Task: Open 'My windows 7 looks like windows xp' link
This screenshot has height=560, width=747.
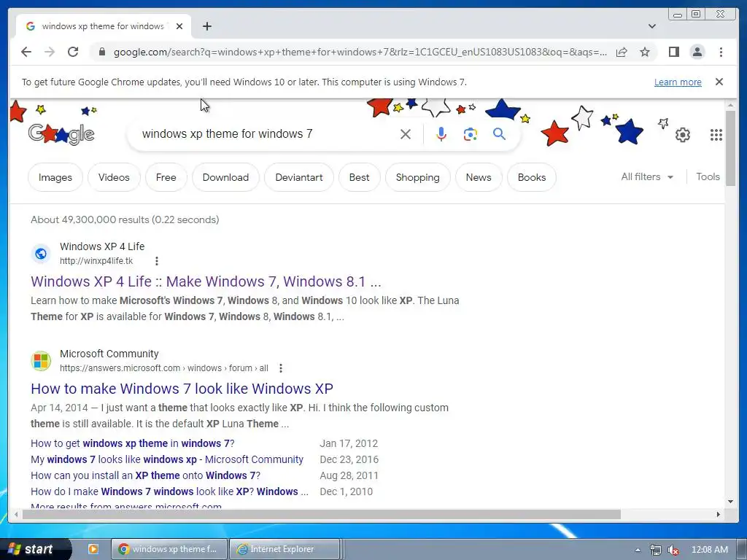Action: tap(167, 459)
